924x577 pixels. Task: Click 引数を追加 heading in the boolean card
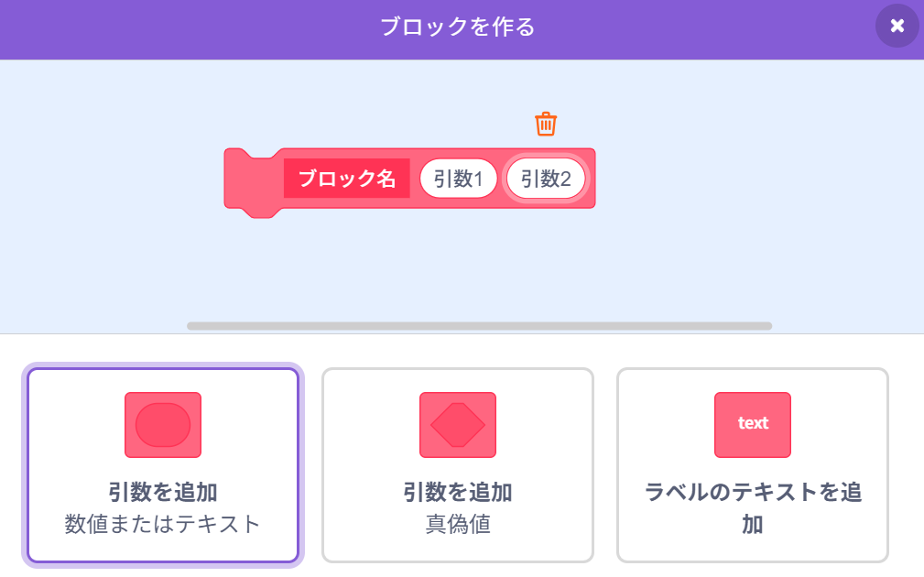click(458, 492)
